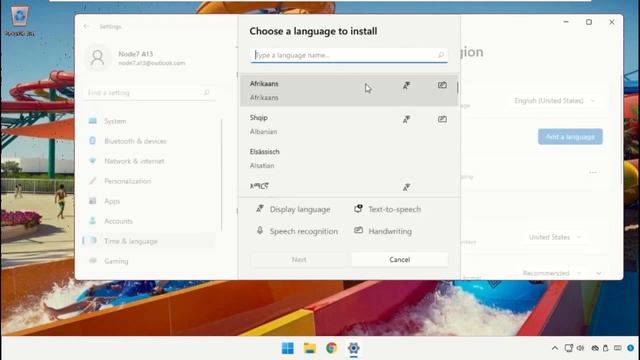Show hidden system tray icons
This screenshot has height=360, width=640.
pos(555,348)
